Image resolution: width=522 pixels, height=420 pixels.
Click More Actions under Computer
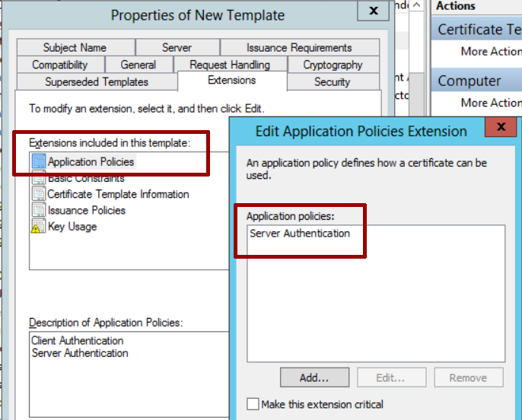491,103
